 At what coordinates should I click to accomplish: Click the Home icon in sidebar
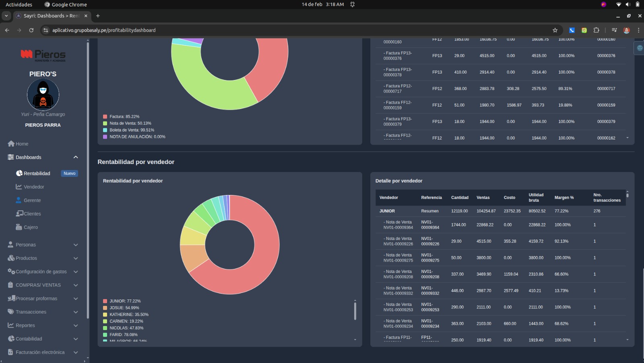click(11, 144)
